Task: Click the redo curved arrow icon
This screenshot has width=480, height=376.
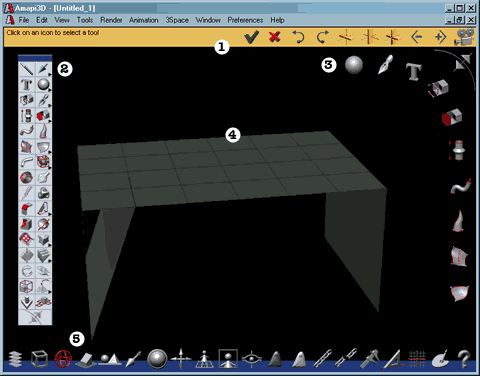Action: pos(322,37)
